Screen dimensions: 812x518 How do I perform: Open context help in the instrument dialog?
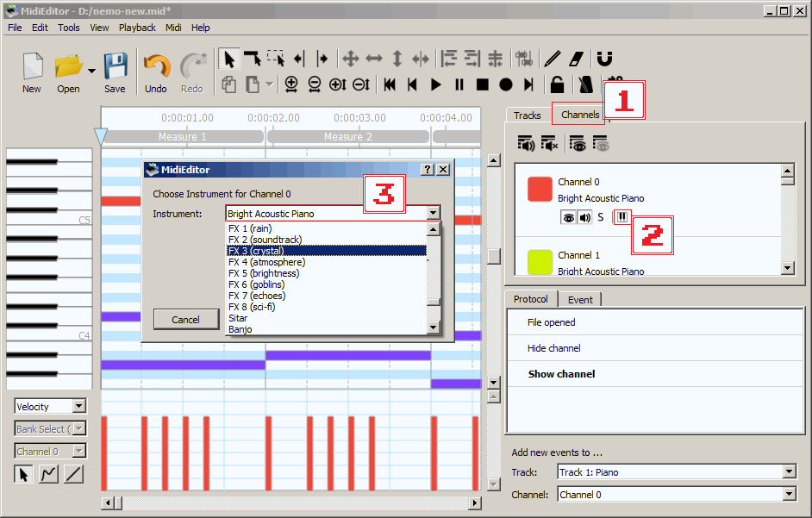click(x=428, y=170)
